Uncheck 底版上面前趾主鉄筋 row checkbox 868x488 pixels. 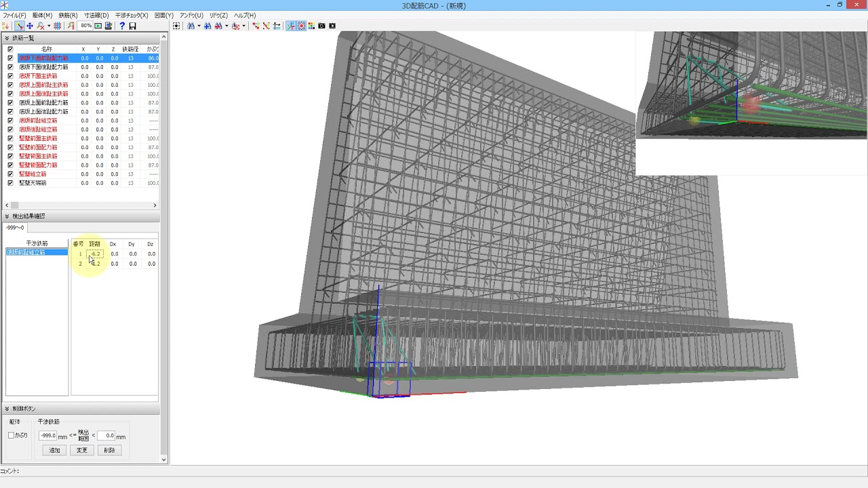(10, 85)
